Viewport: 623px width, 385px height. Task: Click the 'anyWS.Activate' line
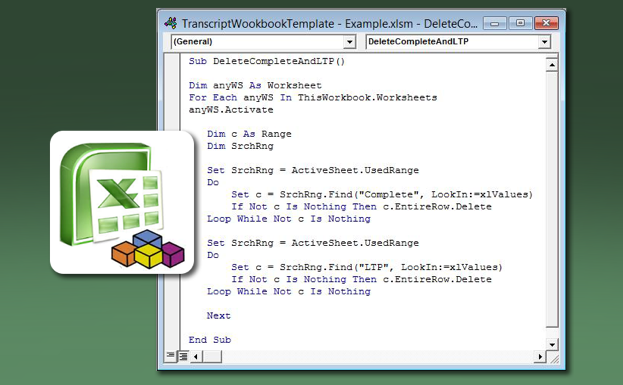(x=231, y=110)
